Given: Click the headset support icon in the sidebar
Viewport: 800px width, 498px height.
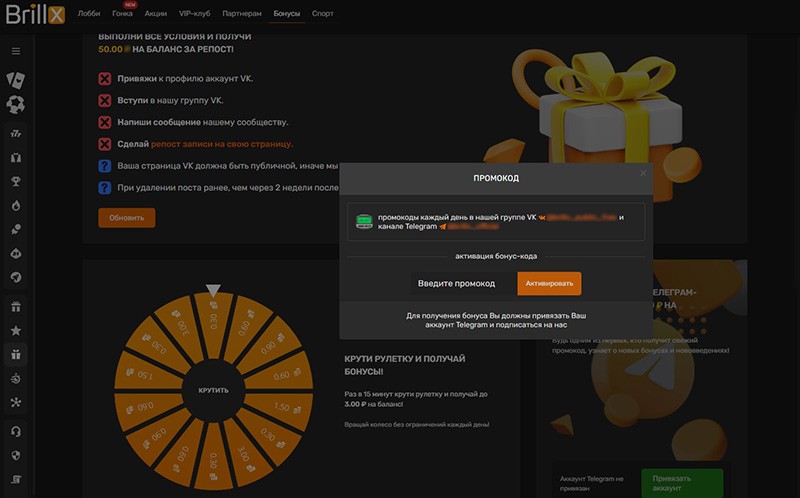Looking at the screenshot, I should 15,431.
